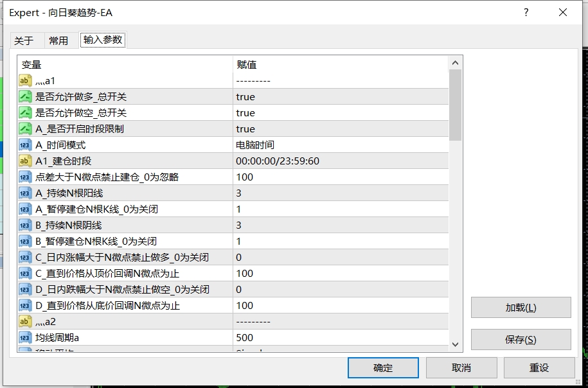Click the 123 icon beside 均线周期a
Screen dimensions: 588x388
click(x=24, y=337)
